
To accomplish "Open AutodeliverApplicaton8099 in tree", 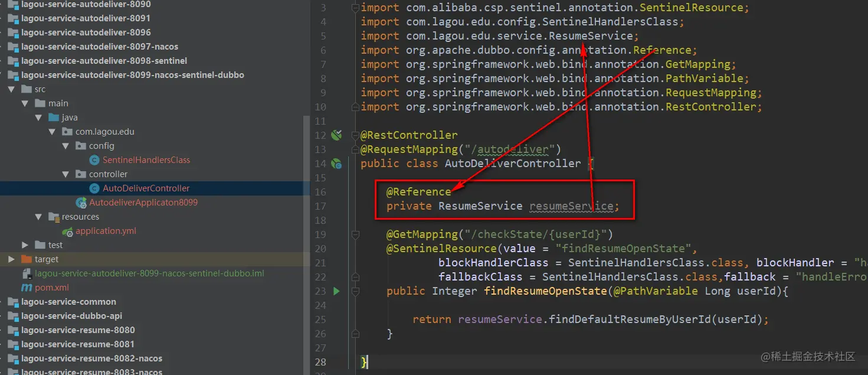I will click(143, 203).
